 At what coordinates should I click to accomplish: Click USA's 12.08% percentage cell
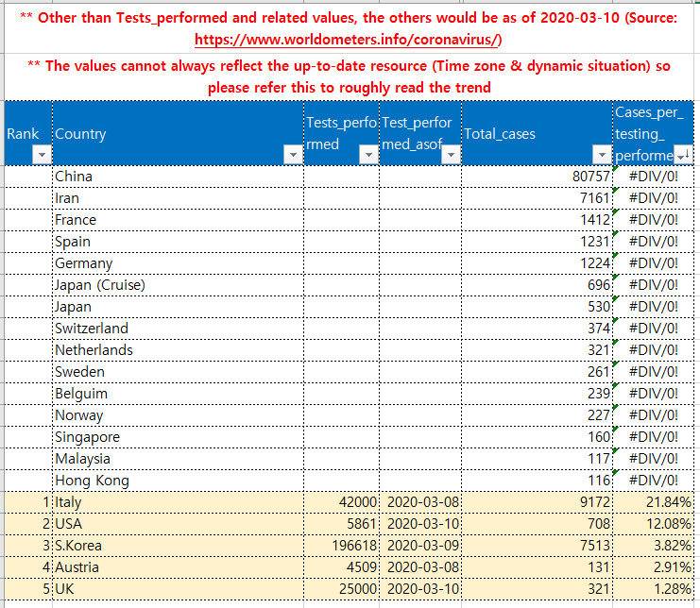click(x=653, y=524)
